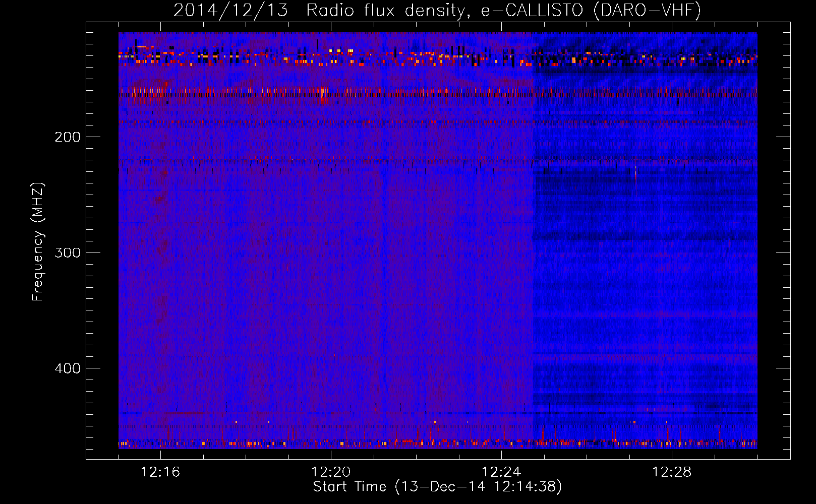Click the 200 frequency tick label
Viewport: 816px width, 504px height.
click(x=68, y=137)
